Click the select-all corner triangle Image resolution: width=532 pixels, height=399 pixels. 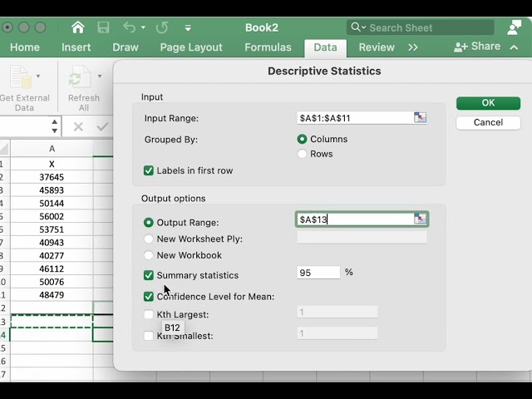[4, 149]
